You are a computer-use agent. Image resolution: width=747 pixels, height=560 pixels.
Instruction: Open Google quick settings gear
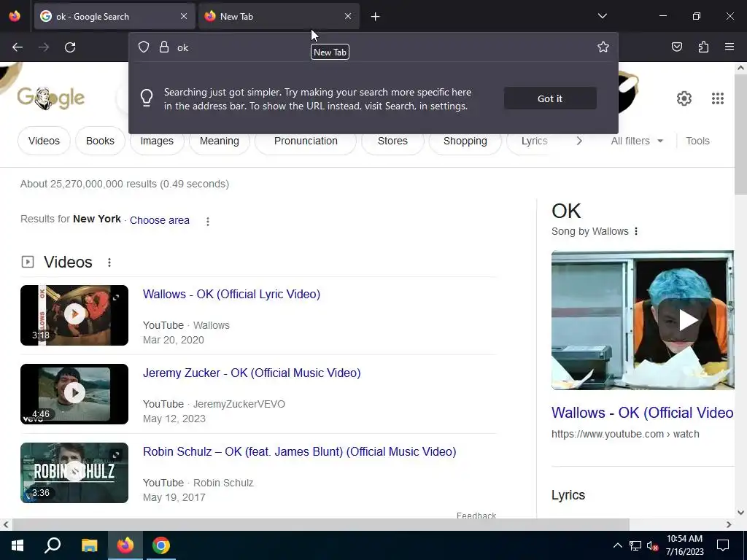(684, 98)
